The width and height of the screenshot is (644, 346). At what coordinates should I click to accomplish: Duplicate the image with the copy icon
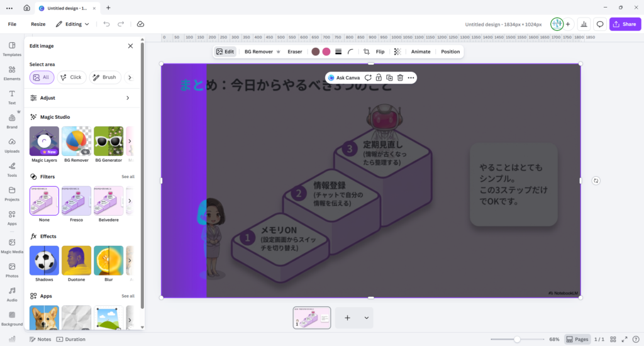click(x=389, y=77)
